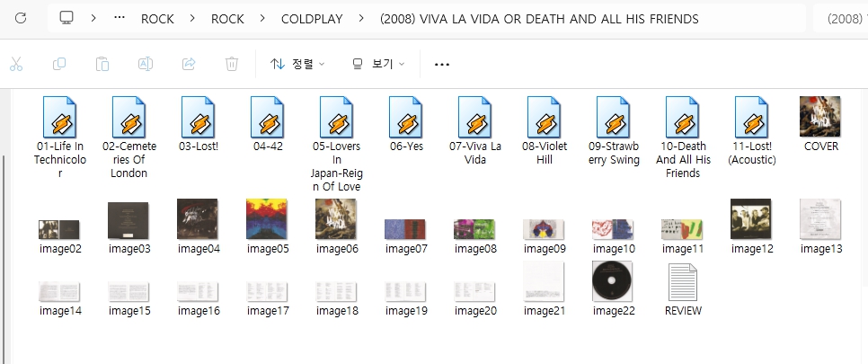Image resolution: width=868 pixels, height=364 pixels.
Task: Click the Rename icon in toolbar
Action: tap(146, 64)
